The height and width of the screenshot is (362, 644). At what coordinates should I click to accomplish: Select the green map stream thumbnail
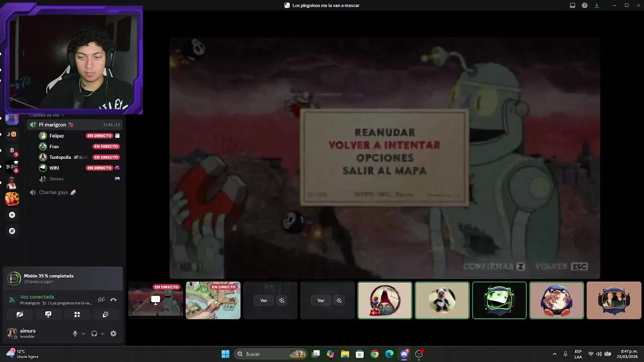(213, 300)
